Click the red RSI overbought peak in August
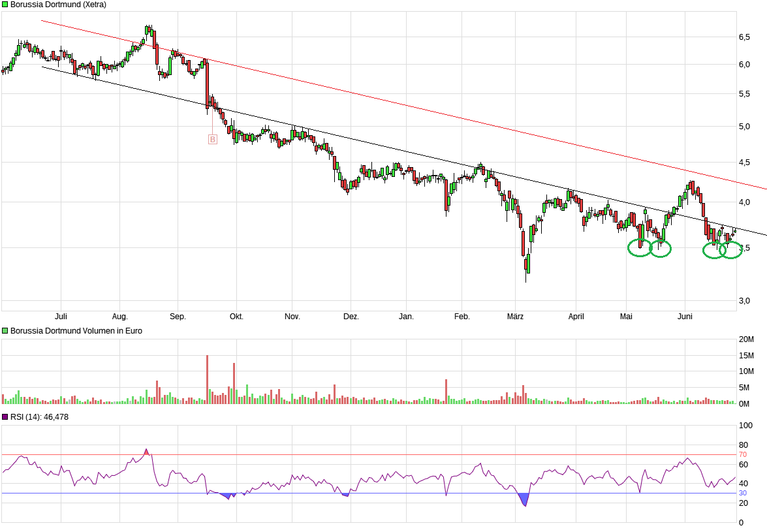The image size is (767, 532). (146, 451)
